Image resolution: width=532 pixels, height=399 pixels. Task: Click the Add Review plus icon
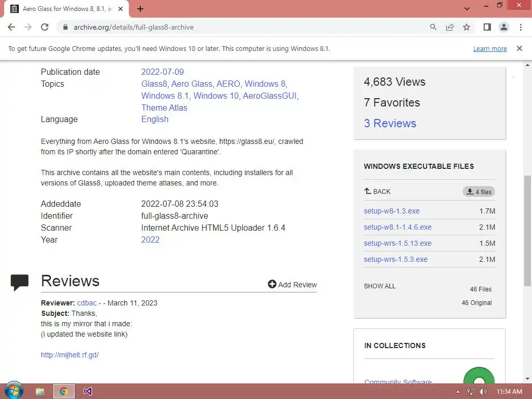coord(272,284)
